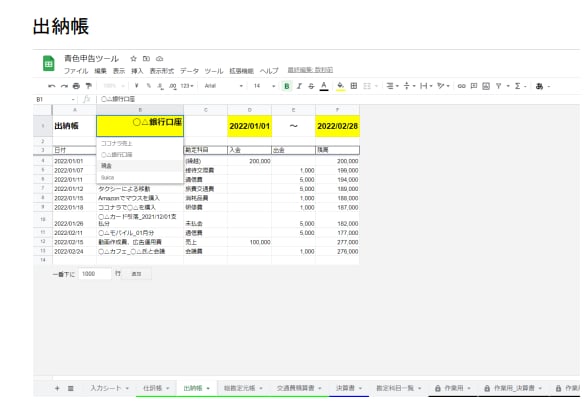Click the start date cell 2022/01/01

249,126
